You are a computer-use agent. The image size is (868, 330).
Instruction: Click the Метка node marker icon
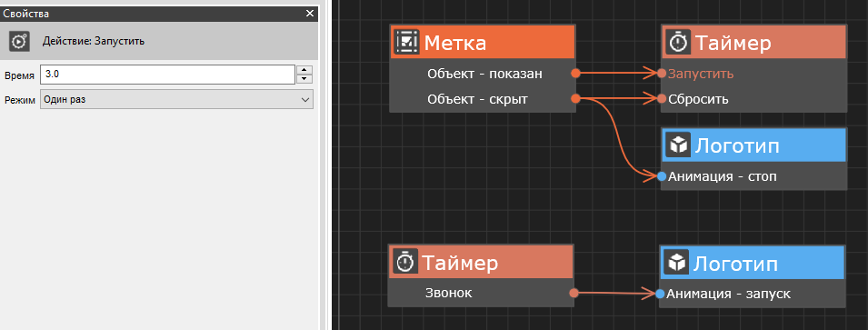[x=407, y=42]
